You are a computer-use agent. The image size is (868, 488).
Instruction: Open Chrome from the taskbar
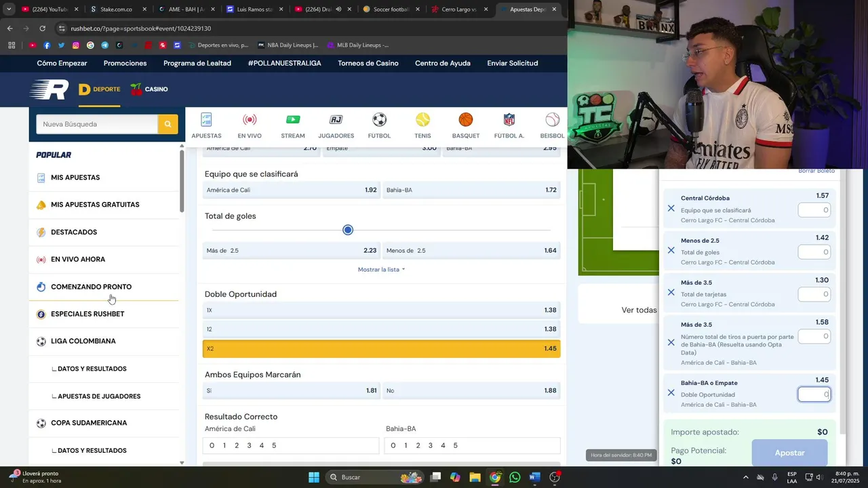(x=495, y=477)
